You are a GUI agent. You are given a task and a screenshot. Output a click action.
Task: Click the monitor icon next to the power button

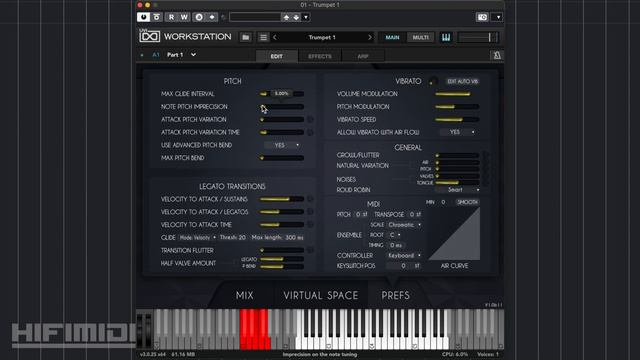click(157, 17)
